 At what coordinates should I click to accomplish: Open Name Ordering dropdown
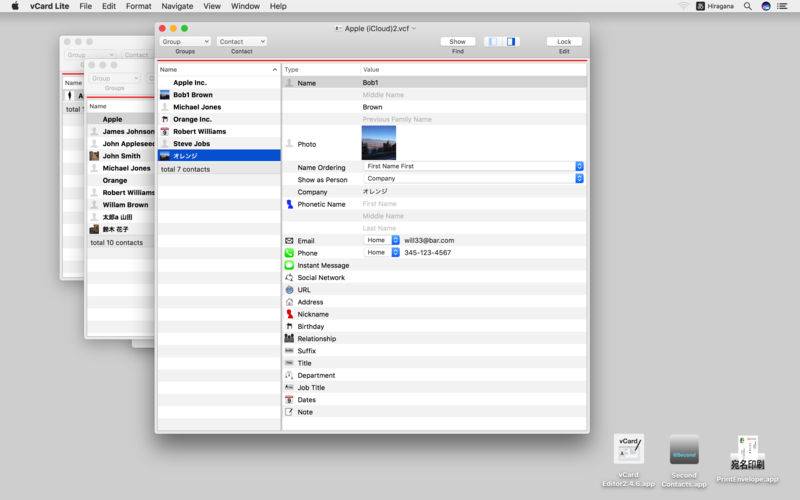pyautogui.click(x=474, y=166)
